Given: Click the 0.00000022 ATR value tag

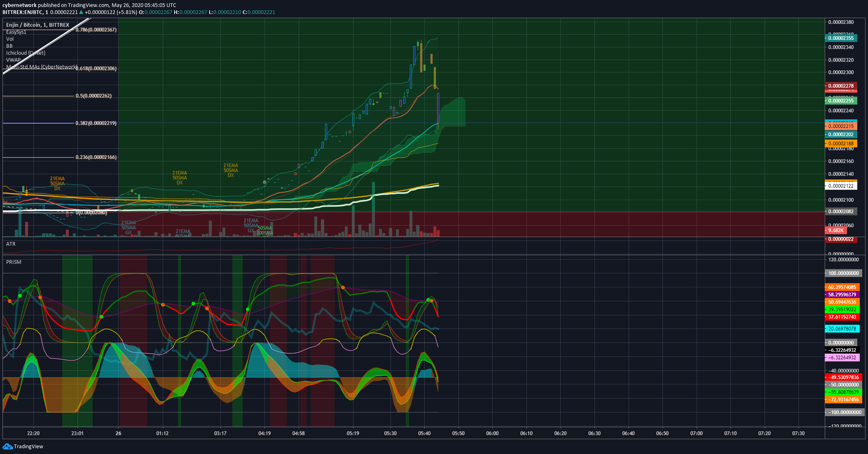Looking at the screenshot, I should 841,239.
